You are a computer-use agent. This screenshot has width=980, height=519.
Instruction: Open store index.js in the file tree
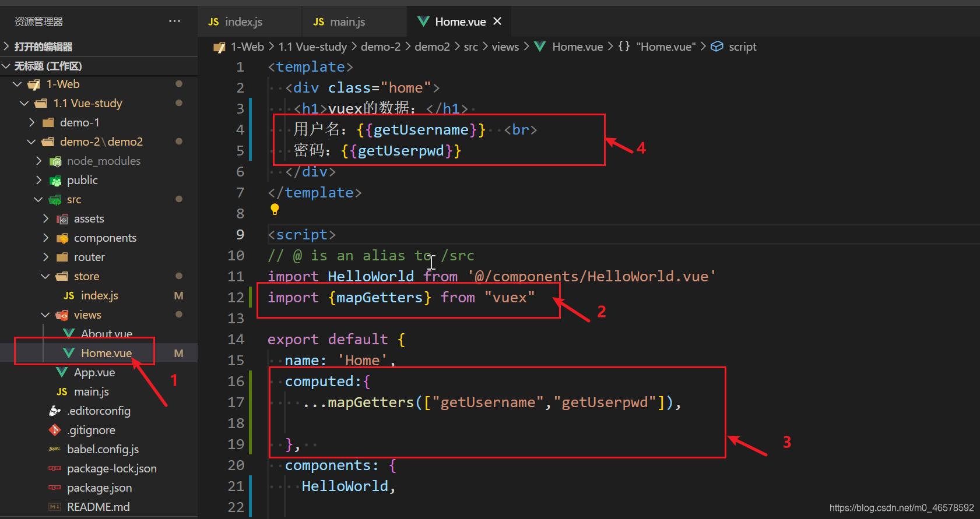[99, 296]
